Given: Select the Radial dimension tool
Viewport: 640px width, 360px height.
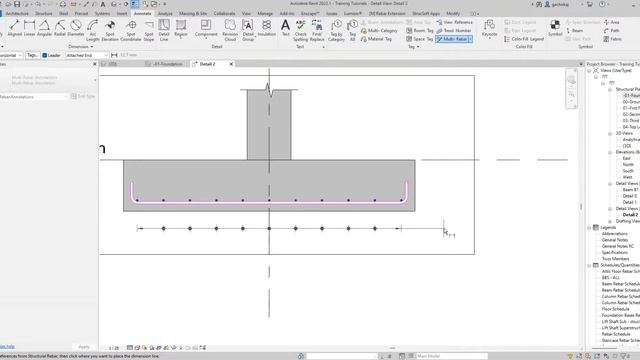Looking at the screenshot, I should [60, 29].
